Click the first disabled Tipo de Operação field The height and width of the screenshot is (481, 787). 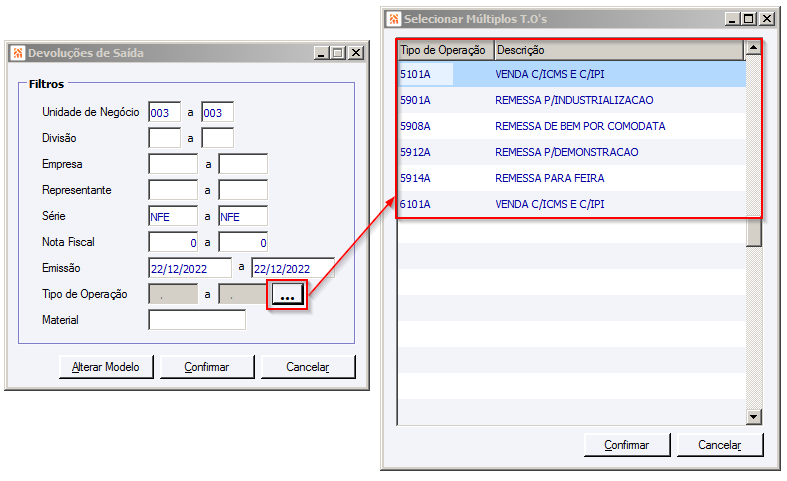tap(173, 294)
